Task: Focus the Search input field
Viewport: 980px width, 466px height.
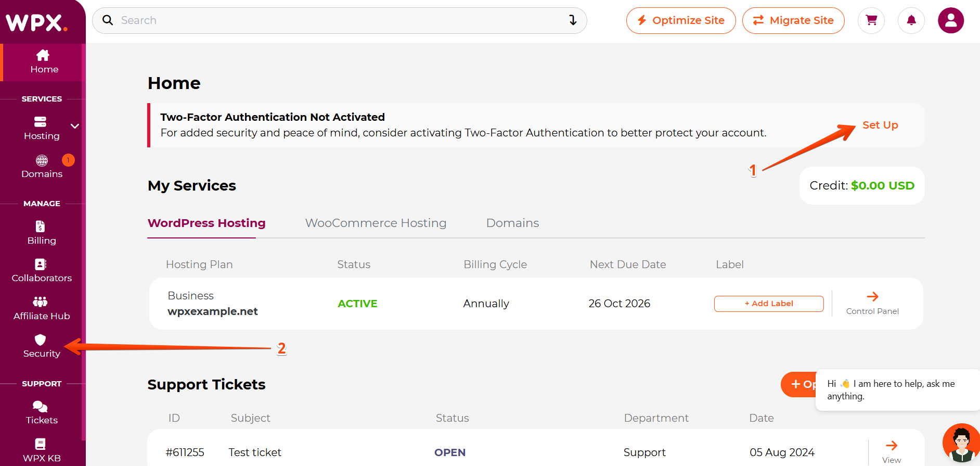Action: (x=339, y=20)
